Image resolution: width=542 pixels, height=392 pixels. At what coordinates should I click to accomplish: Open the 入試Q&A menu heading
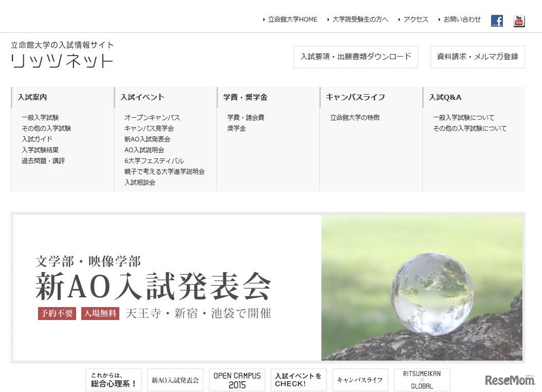445,97
